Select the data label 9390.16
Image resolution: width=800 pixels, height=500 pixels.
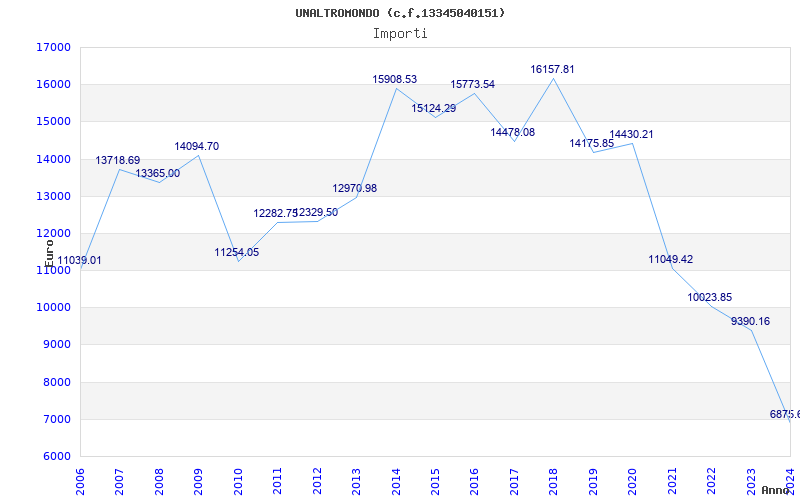[751, 322]
